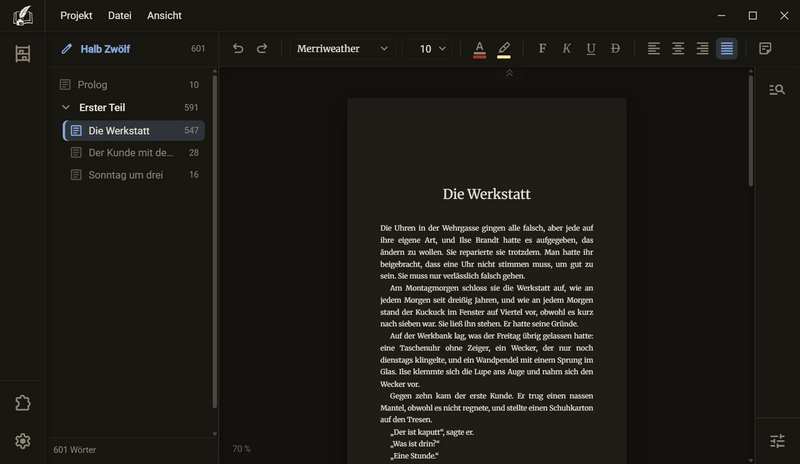
Task: Toggle underline formatting
Action: pyautogui.click(x=591, y=48)
